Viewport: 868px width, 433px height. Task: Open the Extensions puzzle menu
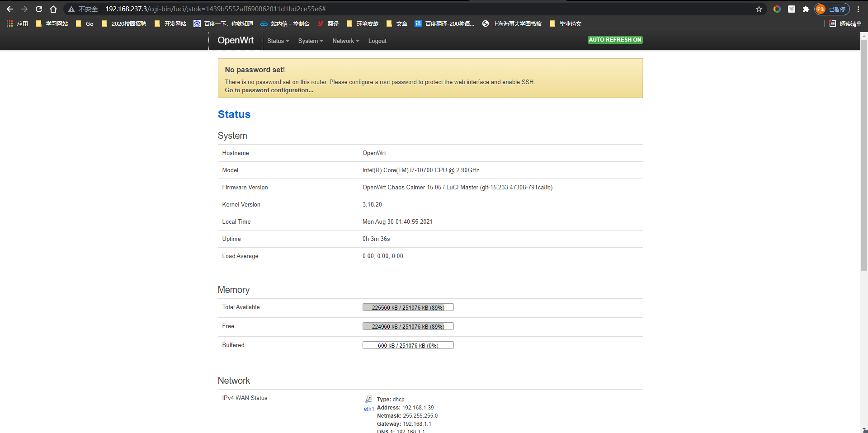click(806, 9)
